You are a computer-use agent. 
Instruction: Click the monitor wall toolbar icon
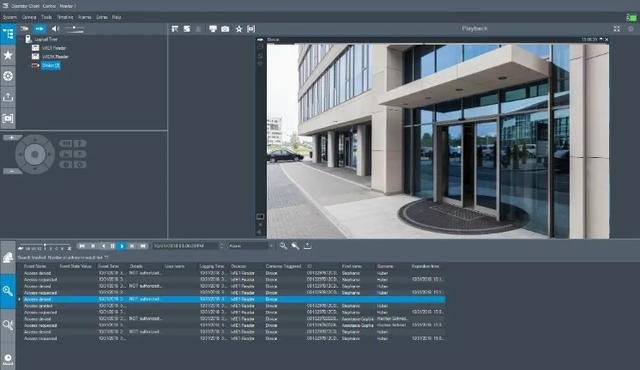tap(213, 29)
